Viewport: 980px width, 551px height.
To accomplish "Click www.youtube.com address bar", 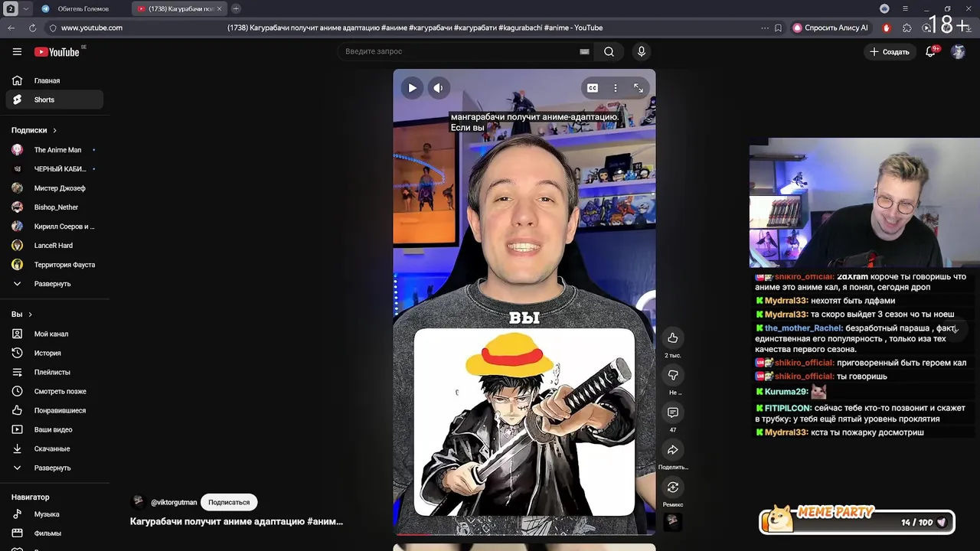I will [92, 28].
